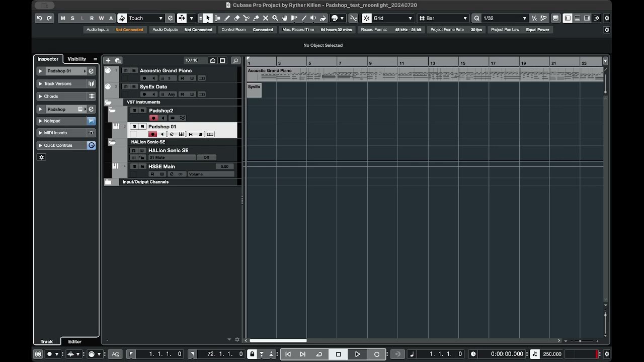Open the track presets icon next to Add Track
644x362 pixels.
coord(118,60)
